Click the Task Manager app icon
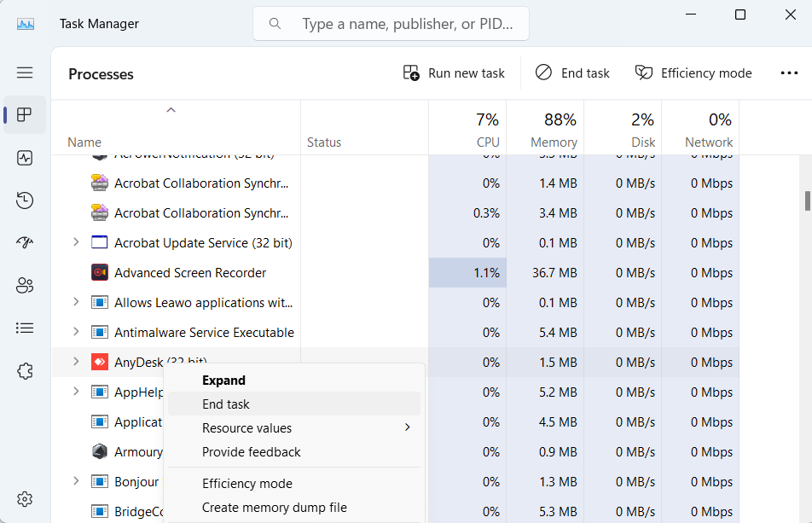 point(26,24)
